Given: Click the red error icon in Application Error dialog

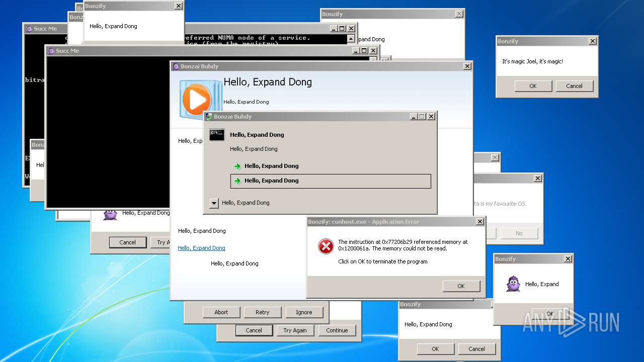Looking at the screenshot, I should [x=326, y=246].
